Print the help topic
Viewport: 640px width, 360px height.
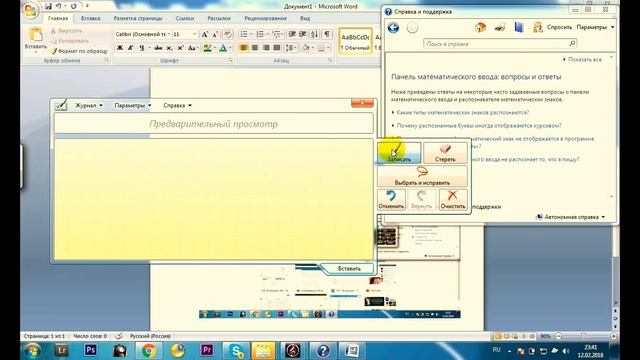500,27
